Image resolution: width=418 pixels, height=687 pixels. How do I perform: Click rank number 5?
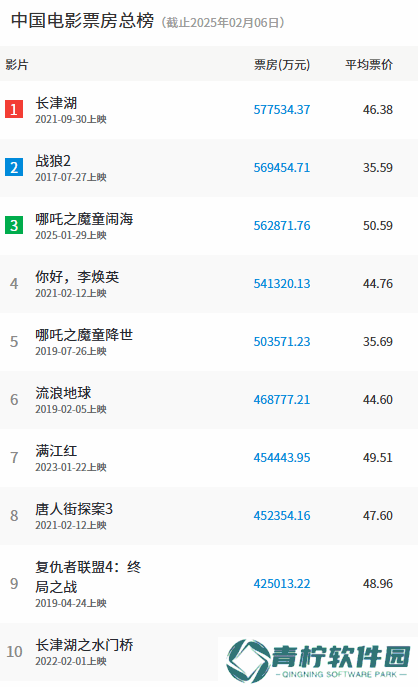[x=14, y=342]
